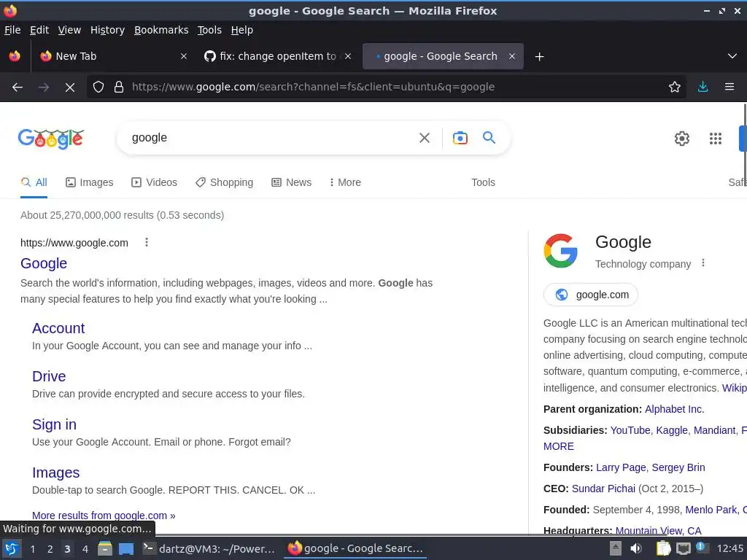
Task: Open the Edit menu
Action: click(39, 30)
